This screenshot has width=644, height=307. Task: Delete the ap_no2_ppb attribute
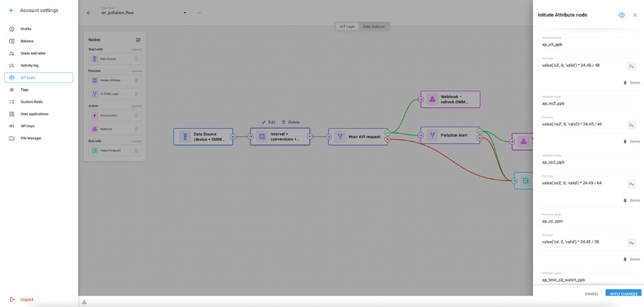631,142
